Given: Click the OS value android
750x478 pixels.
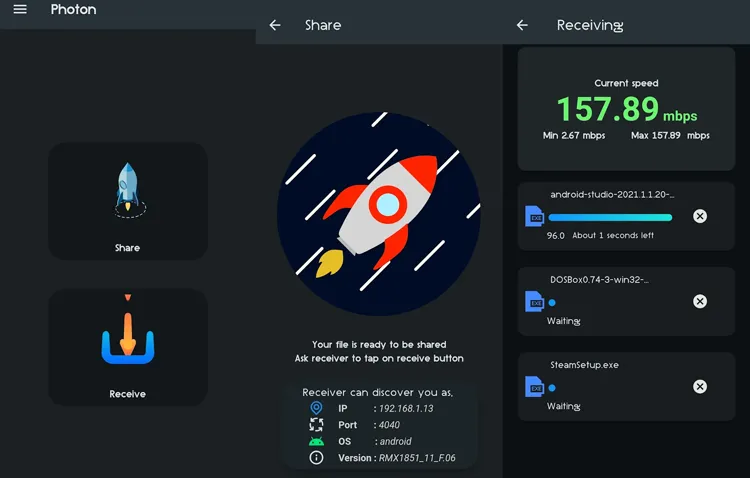Looking at the screenshot, I should pos(395,441).
